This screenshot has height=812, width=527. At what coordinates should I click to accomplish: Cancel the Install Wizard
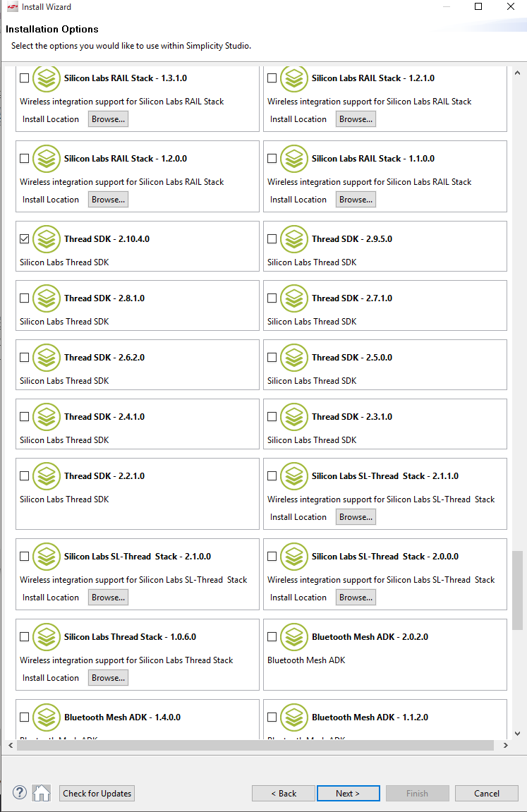pos(486,793)
